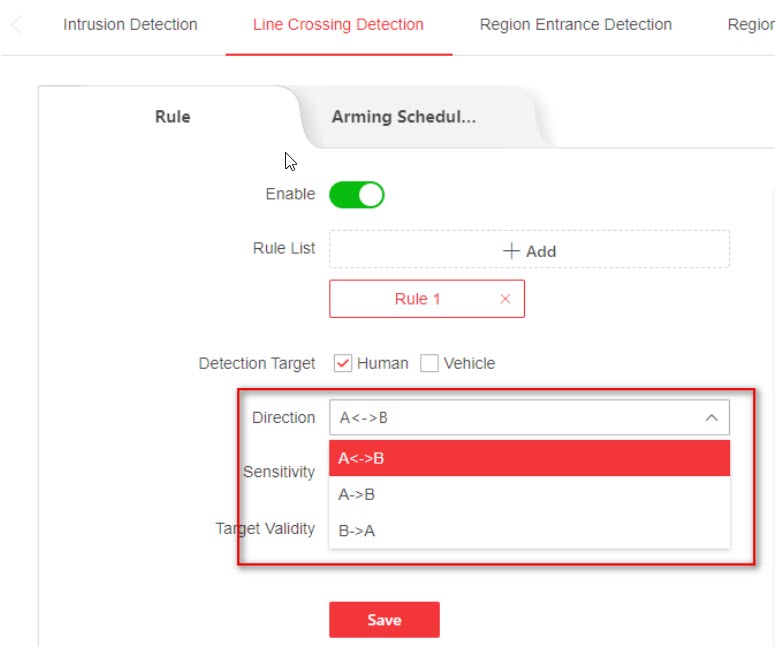This screenshot has height=647, width=775.
Task: Open the partially visible rightmost Region tab
Action: coord(750,25)
